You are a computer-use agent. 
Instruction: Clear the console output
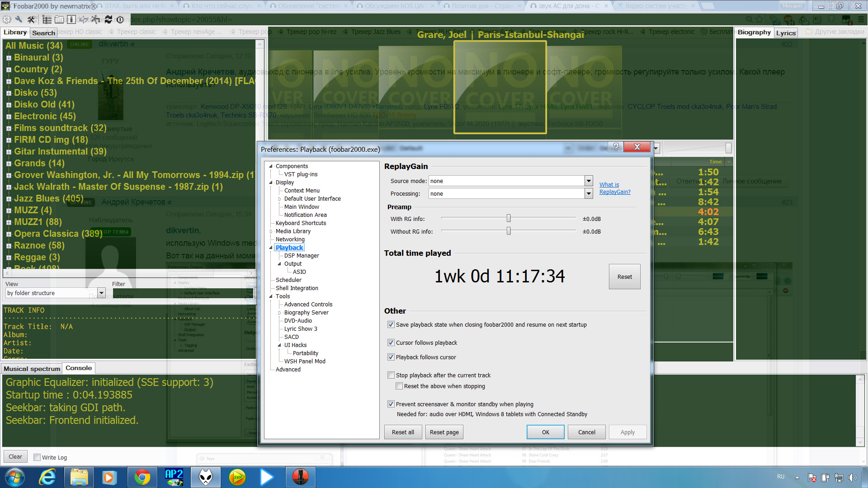point(15,456)
